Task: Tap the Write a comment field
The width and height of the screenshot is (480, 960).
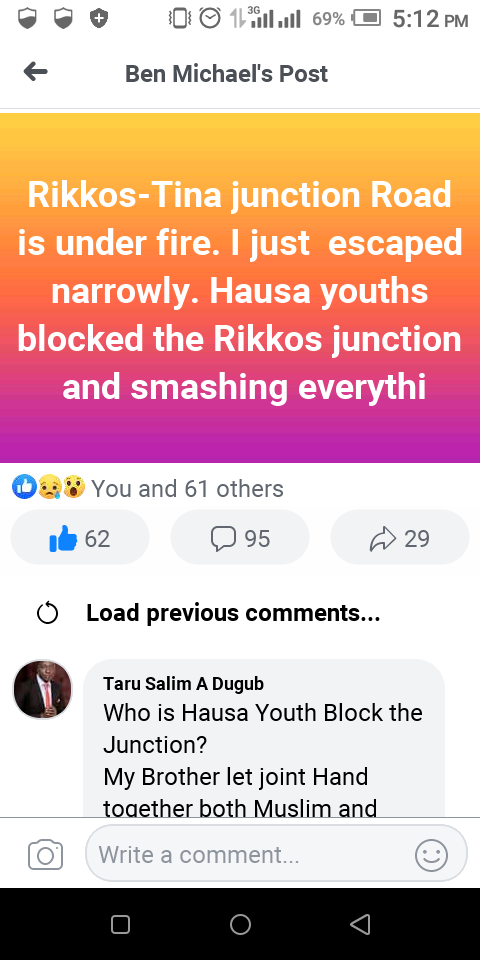Action: 276,853
